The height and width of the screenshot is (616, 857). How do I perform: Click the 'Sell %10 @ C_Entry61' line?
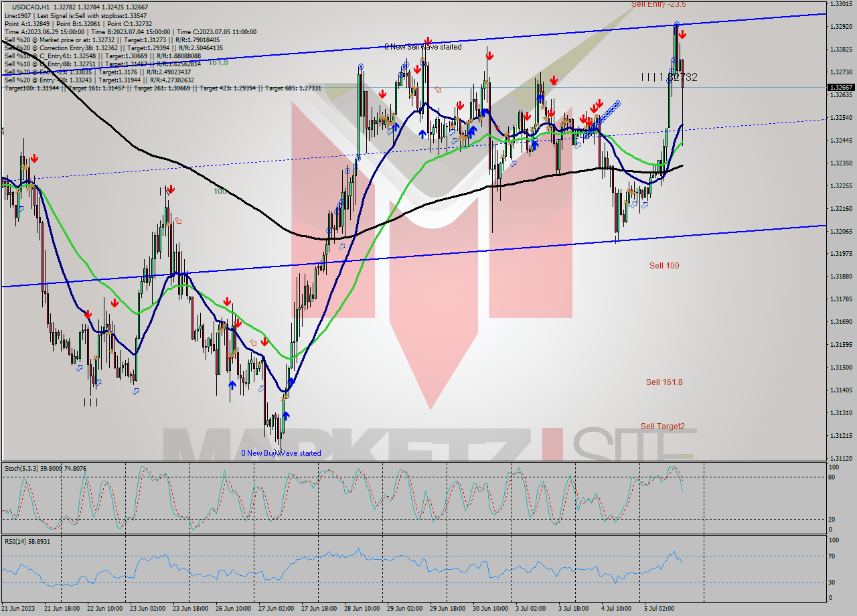pos(102,56)
